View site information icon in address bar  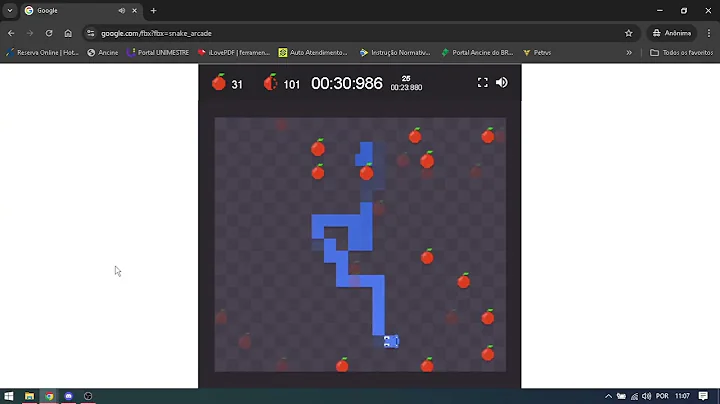(90, 33)
